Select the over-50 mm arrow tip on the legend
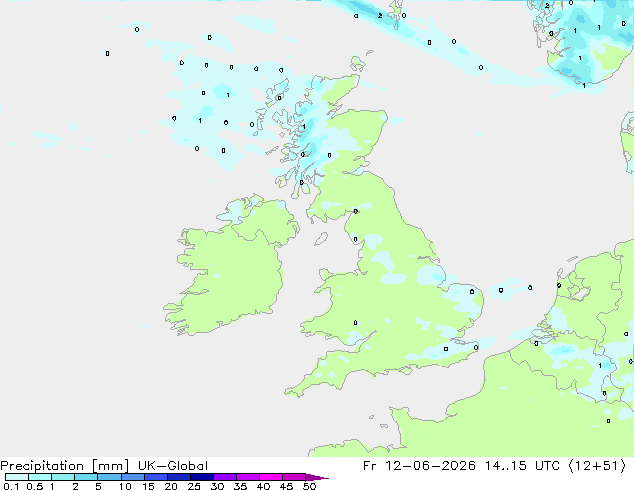The height and width of the screenshot is (490, 634). pyautogui.click(x=317, y=477)
